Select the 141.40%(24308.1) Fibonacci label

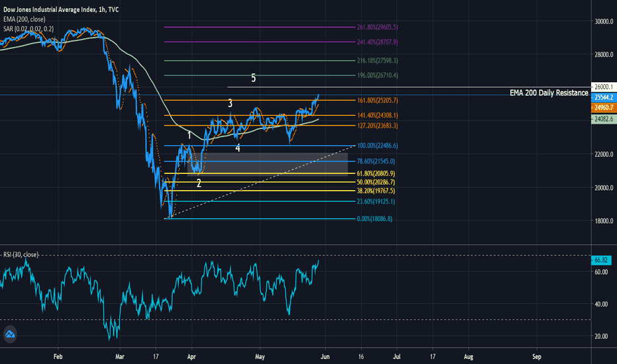(377, 115)
